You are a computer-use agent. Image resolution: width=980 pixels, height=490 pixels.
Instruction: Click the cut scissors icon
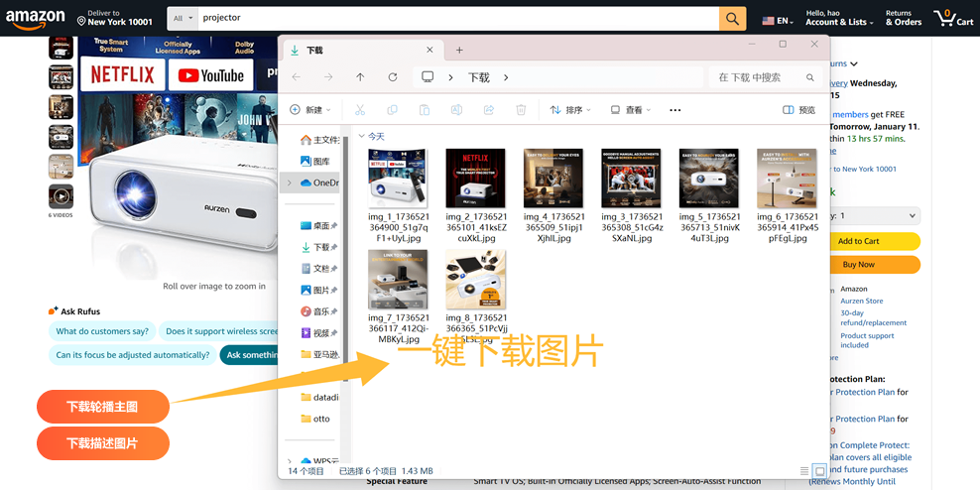coord(360,110)
